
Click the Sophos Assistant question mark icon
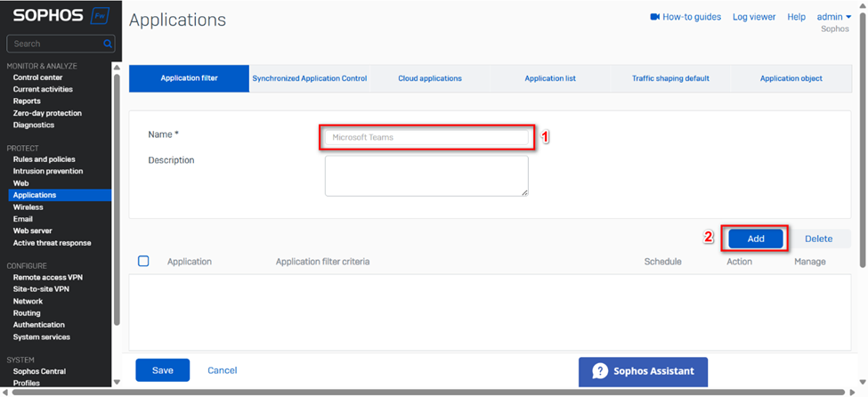click(600, 371)
